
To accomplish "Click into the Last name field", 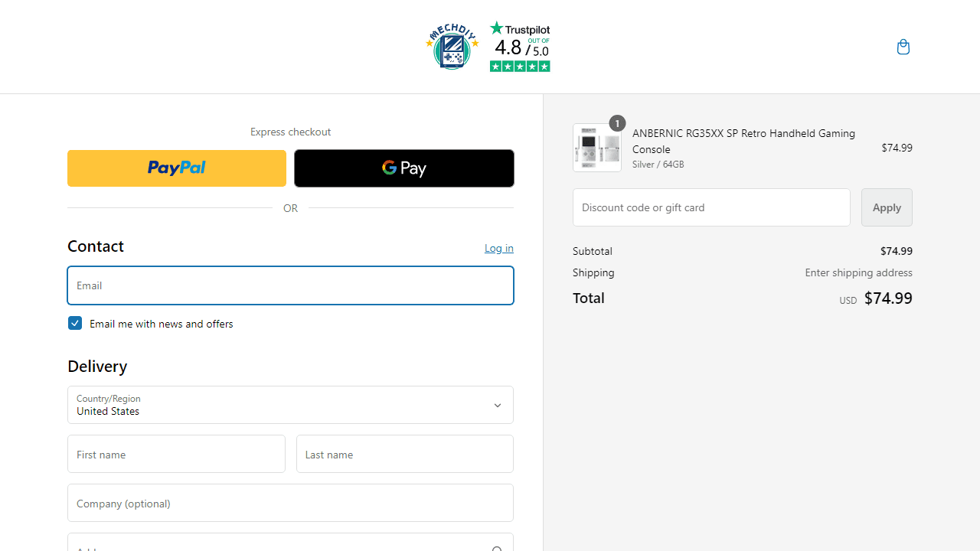I will [x=405, y=454].
